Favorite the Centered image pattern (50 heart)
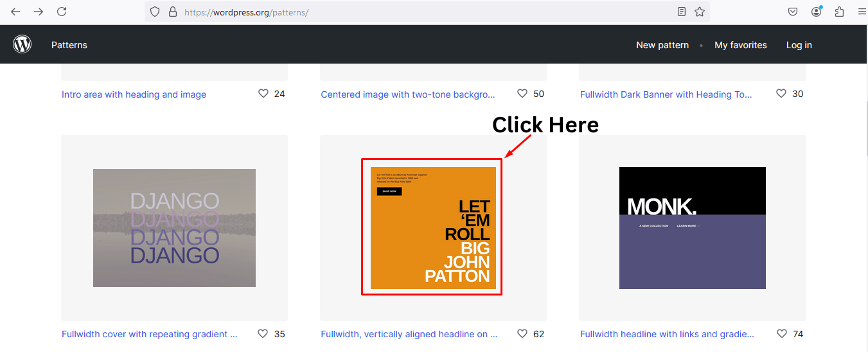This screenshot has height=352, width=868. (x=522, y=93)
